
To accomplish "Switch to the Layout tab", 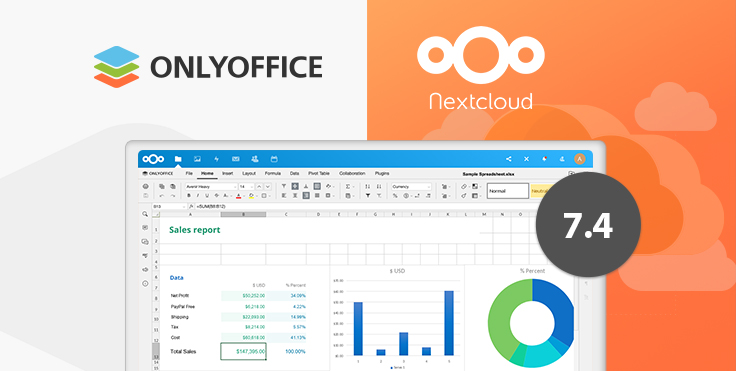I will 249,173.
